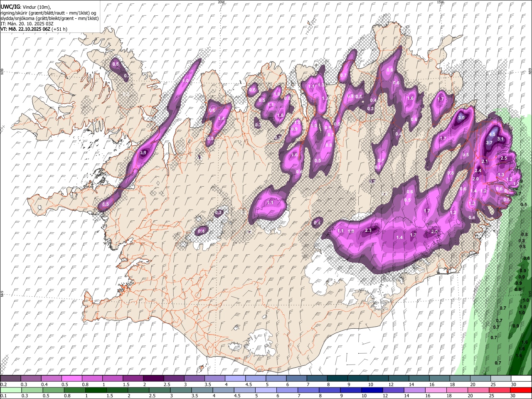Click the dark teal 8–9 upper legend swatch
The width and height of the screenshot is (532, 399).
pos(337,378)
